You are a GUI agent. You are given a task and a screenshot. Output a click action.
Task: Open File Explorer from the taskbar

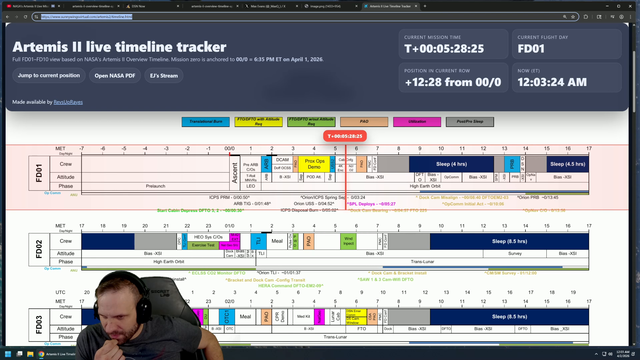point(30,354)
